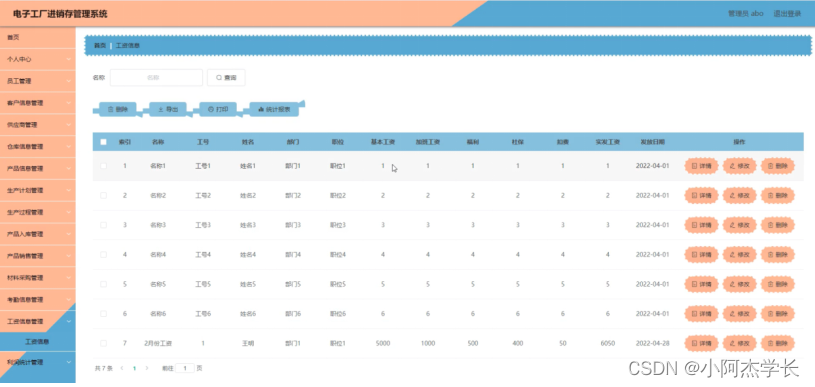This screenshot has height=387, width=815.
Task: Click 修改 for row 名称5
Action: tap(740, 285)
